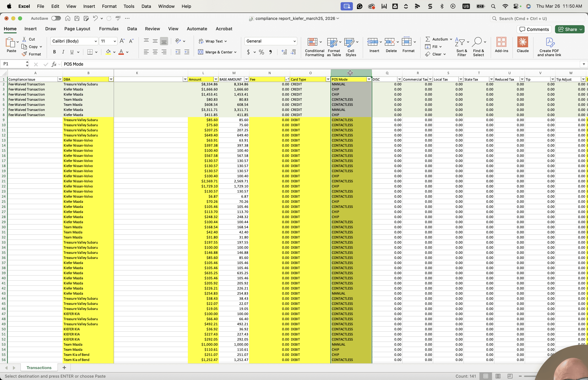The height and width of the screenshot is (380, 588).
Task: Click the Page Layout view icon in status bar
Action: tap(498, 376)
